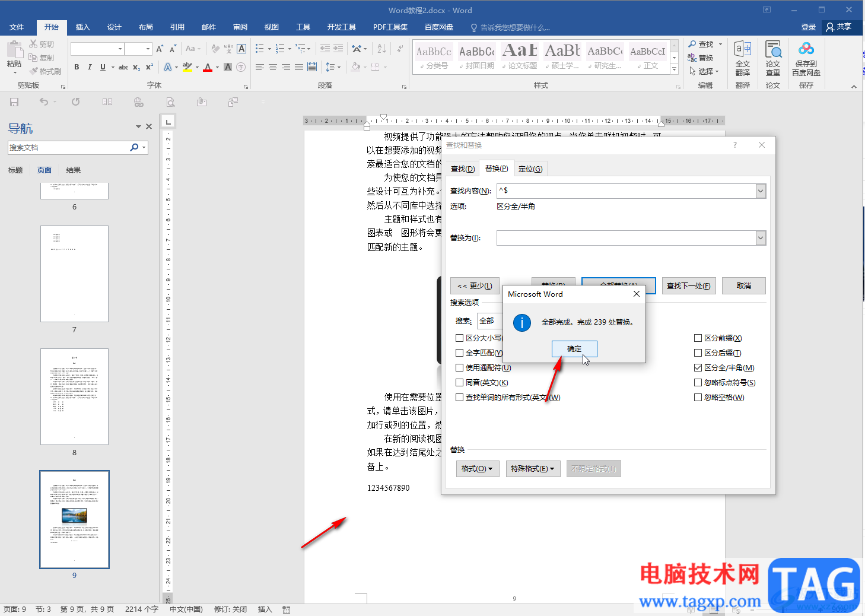The width and height of the screenshot is (865, 616).
Task: Click the Find Next button
Action: tap(688, 285)
